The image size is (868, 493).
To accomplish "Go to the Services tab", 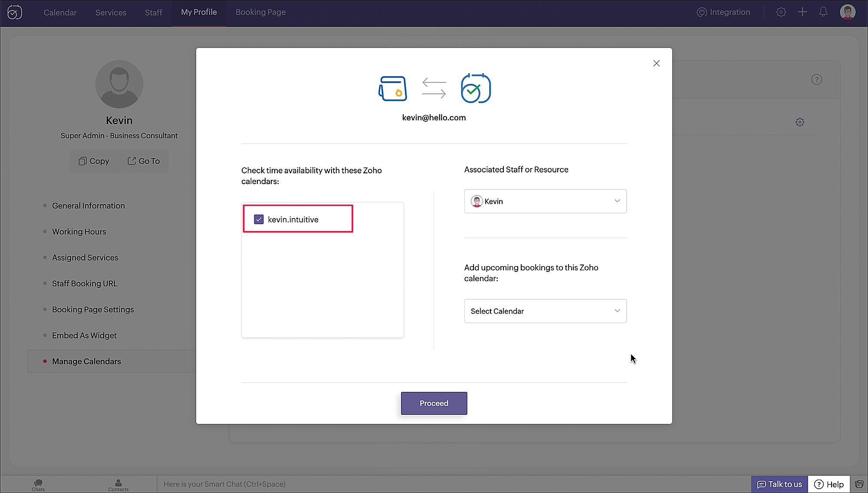I will [111, 13].
